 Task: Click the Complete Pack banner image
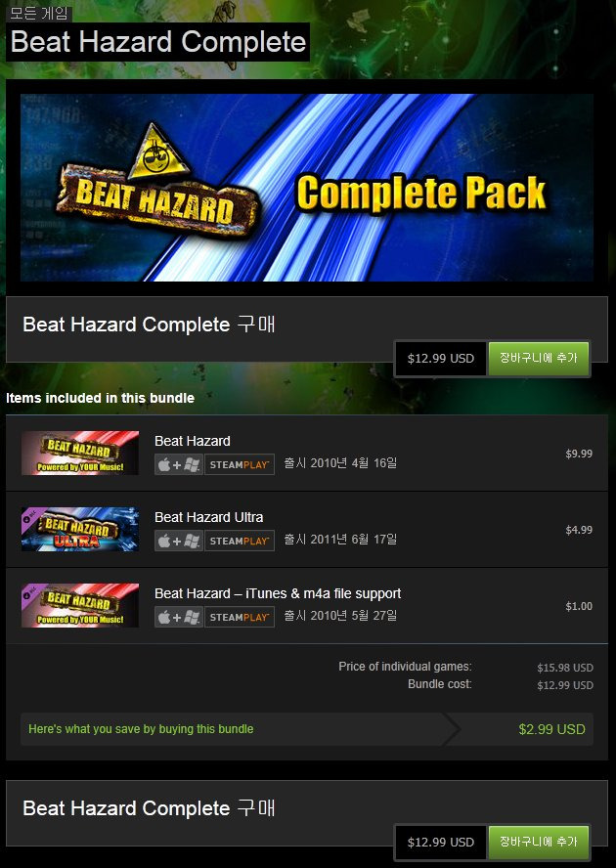pos(307,188)
